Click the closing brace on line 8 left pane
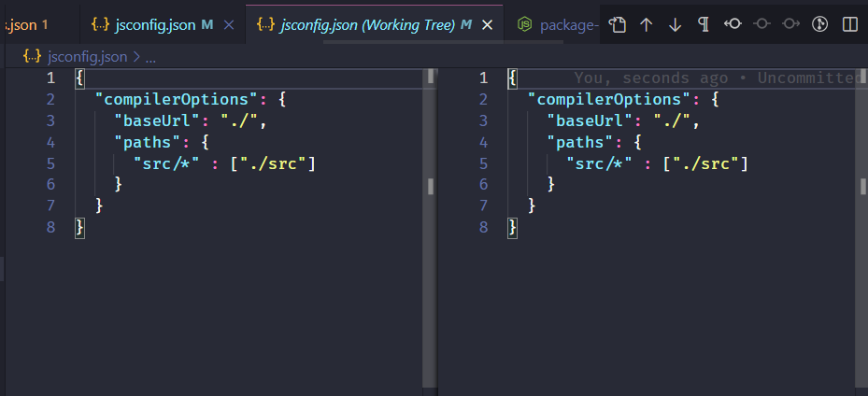 click(79, 227)
